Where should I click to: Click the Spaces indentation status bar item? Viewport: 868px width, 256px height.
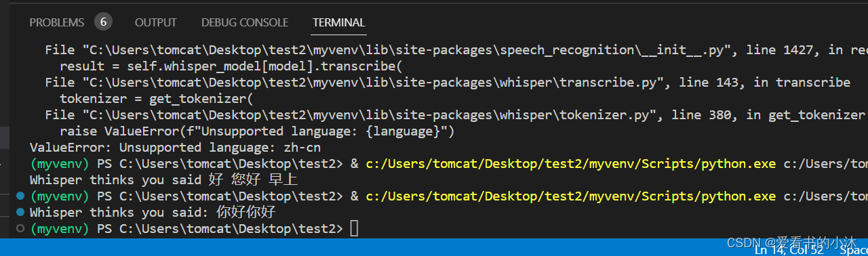coord(854,250)
